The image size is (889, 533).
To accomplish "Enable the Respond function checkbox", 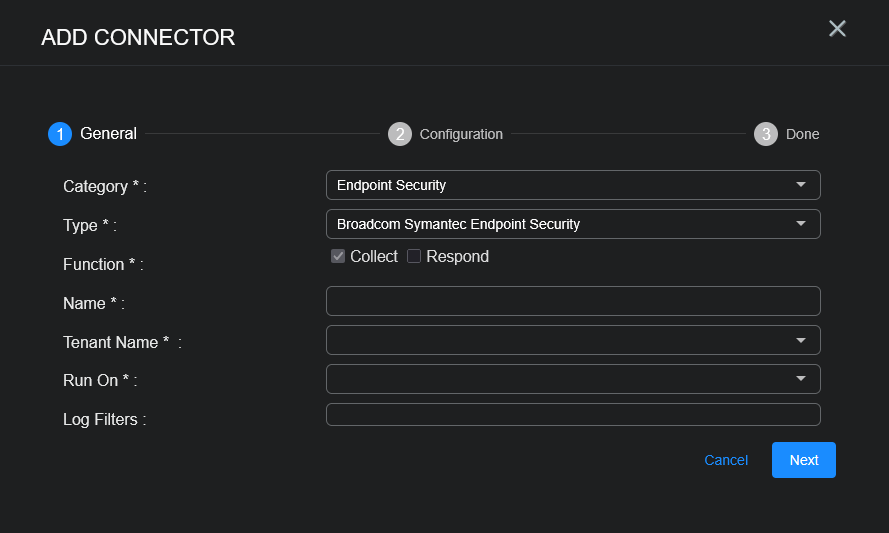I will tap(414, 256).
